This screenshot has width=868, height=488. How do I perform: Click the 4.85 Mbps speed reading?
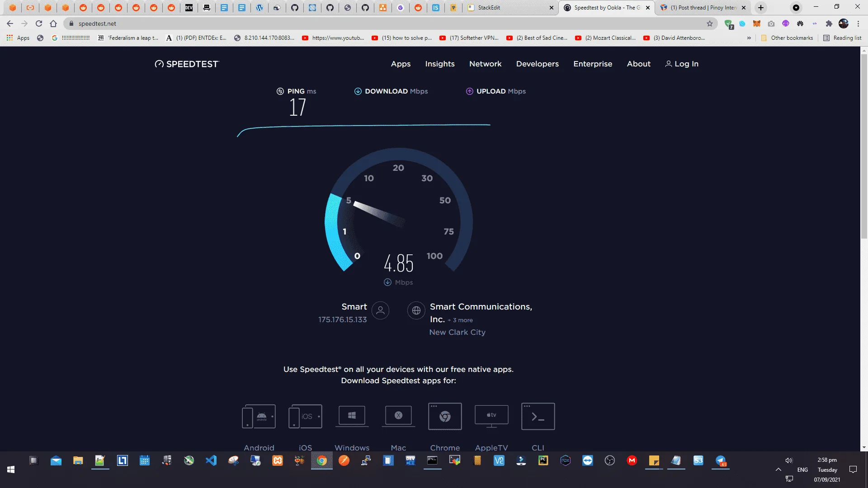398,263
